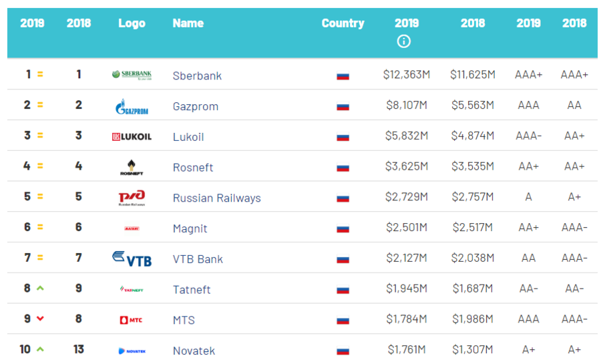Click the Rosneft logo
This screenshot has height=364, width=601.
pyautogui.click(x=132, y=167)
